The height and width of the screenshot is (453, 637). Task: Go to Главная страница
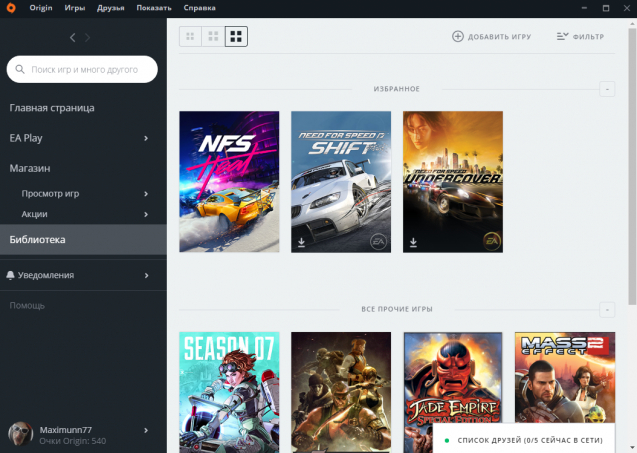click(52, 108)
